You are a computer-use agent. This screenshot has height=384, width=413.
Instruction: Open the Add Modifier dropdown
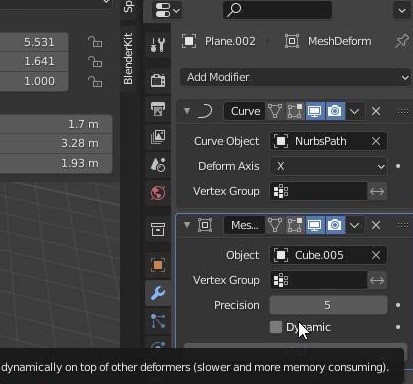[x=295, y=77]
